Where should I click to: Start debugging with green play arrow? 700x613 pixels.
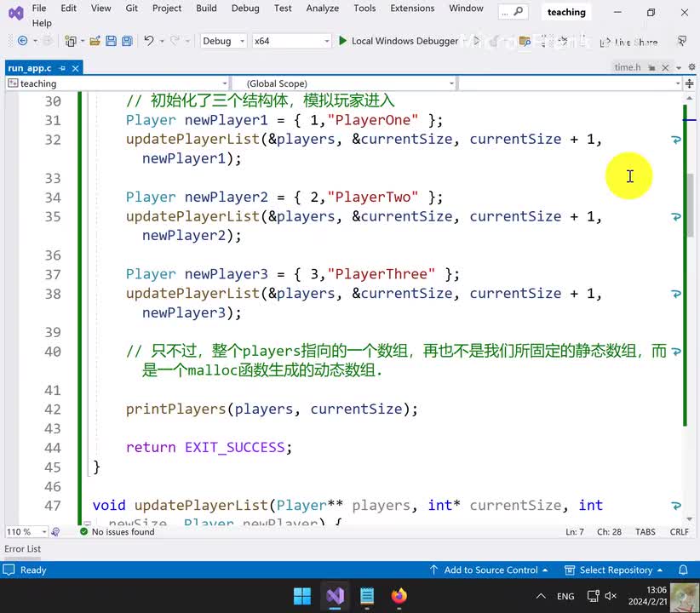[x=342, y=41]
